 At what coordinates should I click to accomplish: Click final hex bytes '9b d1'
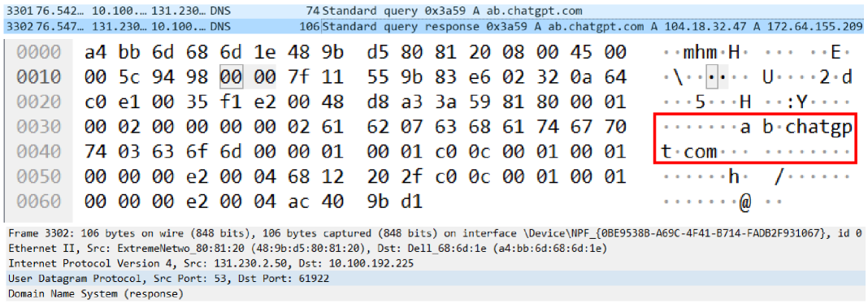click(x=395, y=202)
